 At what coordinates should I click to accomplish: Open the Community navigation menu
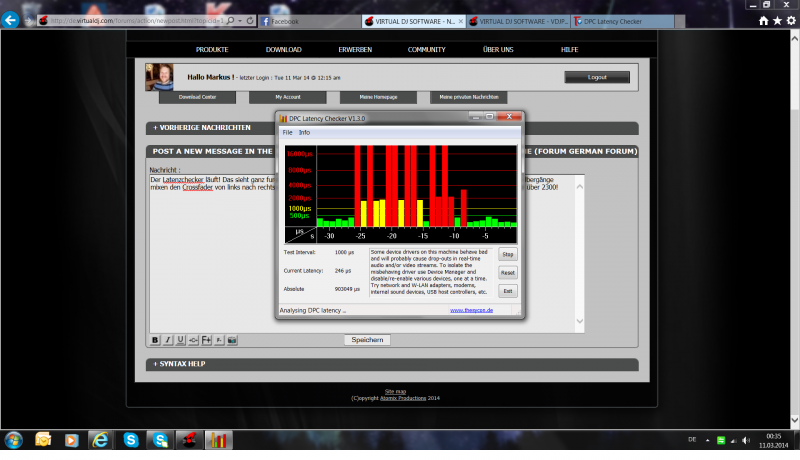pyautogui.click(x=427, y=49)
